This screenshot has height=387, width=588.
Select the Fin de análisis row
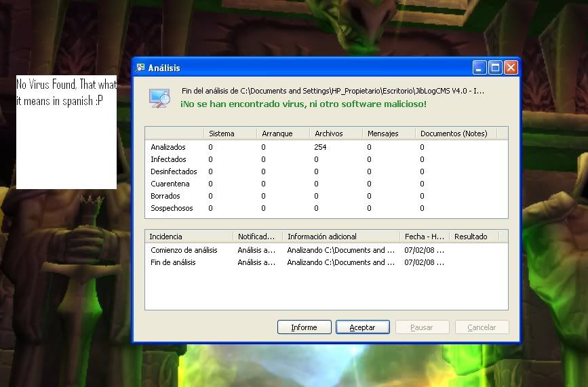(173, 262)
